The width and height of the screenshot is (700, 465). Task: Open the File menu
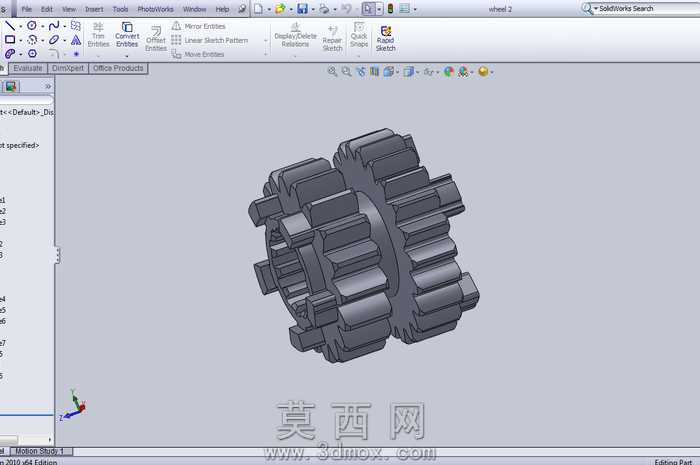[x=26, y=9]
